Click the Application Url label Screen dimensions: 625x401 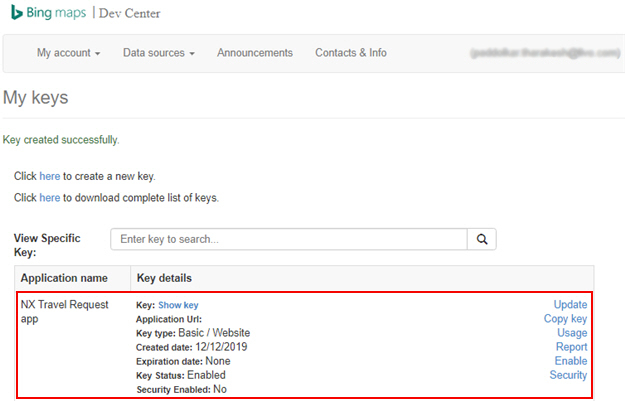(x=169, y=319)
